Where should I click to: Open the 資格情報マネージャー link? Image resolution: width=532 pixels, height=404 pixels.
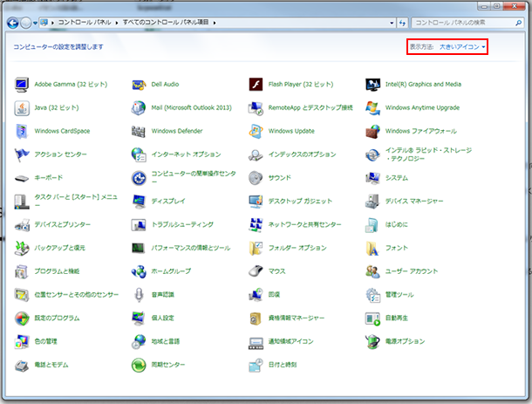click(x=297, y=318)
